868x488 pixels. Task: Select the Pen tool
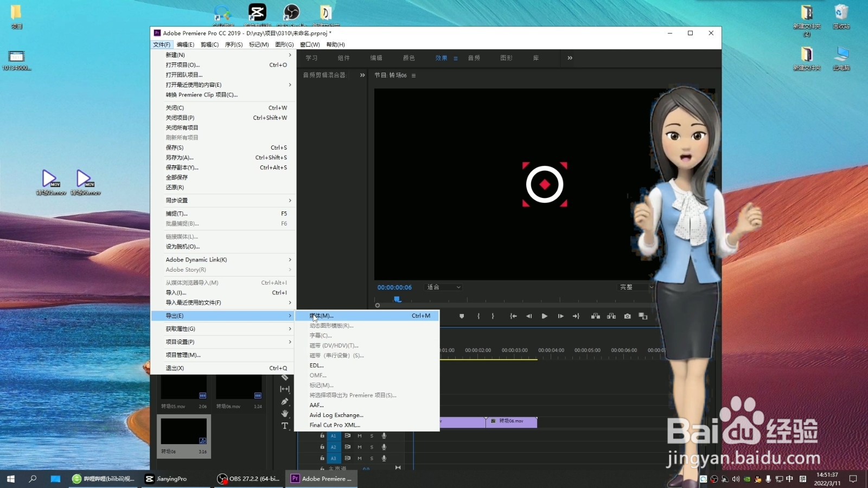[x=285, y=401]
